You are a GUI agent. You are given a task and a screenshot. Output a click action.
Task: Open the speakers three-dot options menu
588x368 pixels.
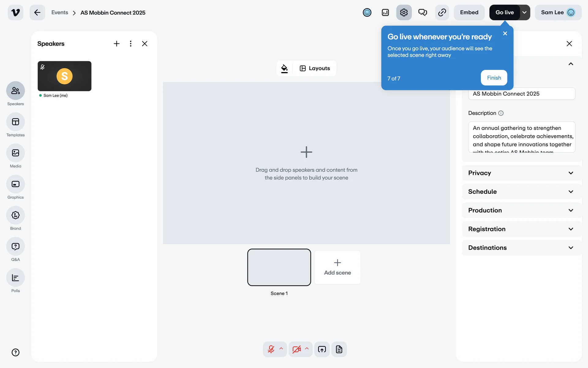tap(131, 44)
